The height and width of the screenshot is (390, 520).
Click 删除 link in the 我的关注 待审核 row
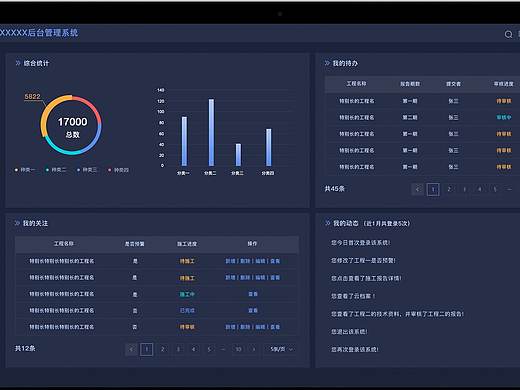pyautogui.click(x=245, y=327)
